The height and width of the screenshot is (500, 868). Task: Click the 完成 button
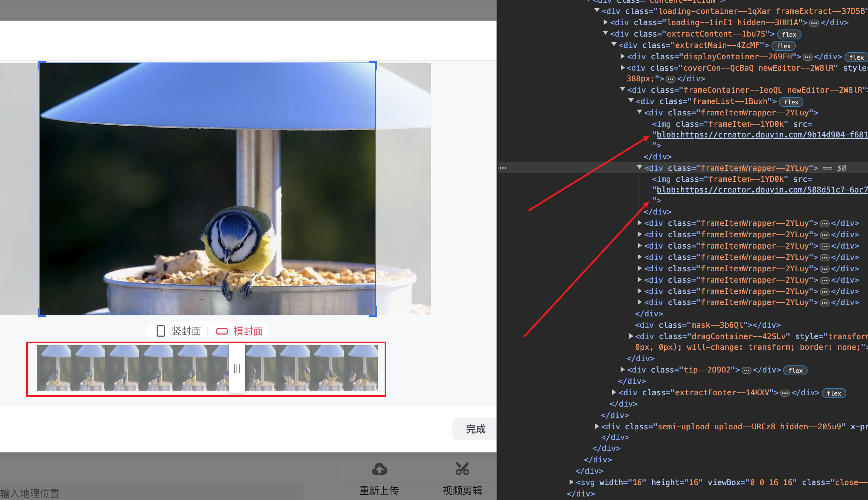pos(475,429)
